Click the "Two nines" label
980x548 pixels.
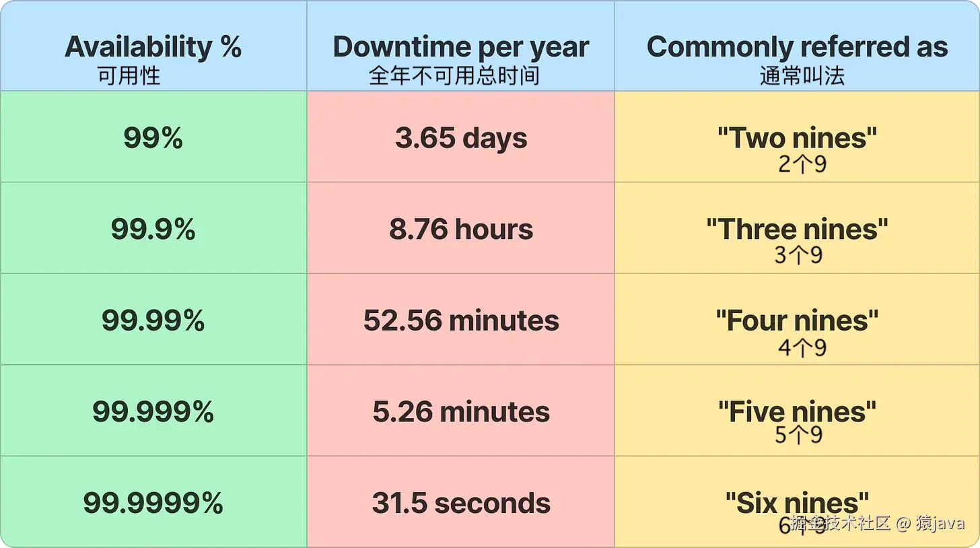tap(797, 138)
